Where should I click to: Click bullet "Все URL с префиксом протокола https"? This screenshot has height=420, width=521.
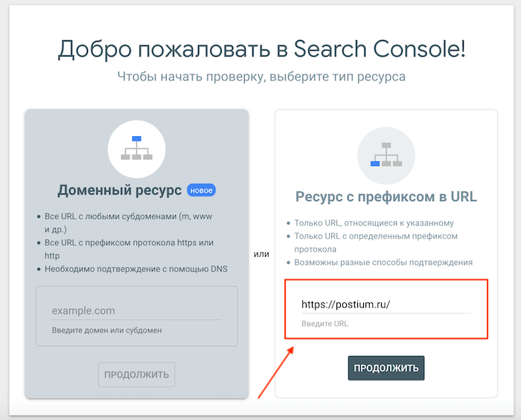(x=129, y=249)
